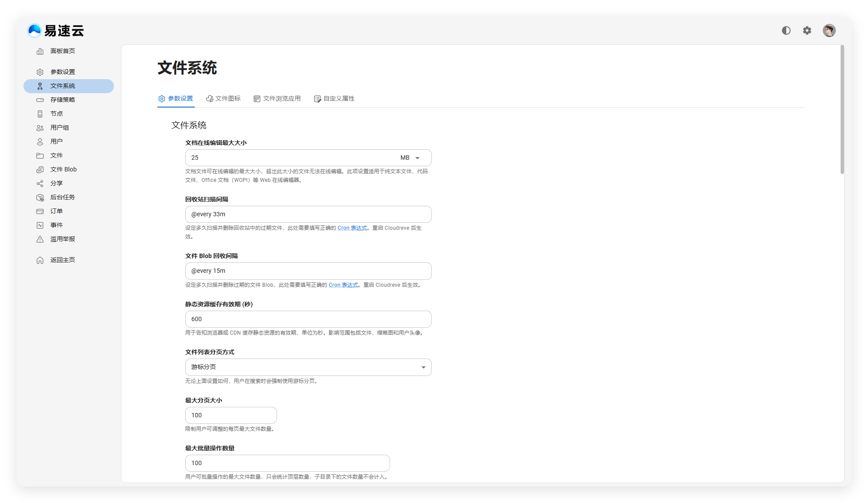This screenshot has height=503, width=868.
Task: Open Cron 表达式 link under 回收站扫描间隔
Action: (x=352, y=228)
